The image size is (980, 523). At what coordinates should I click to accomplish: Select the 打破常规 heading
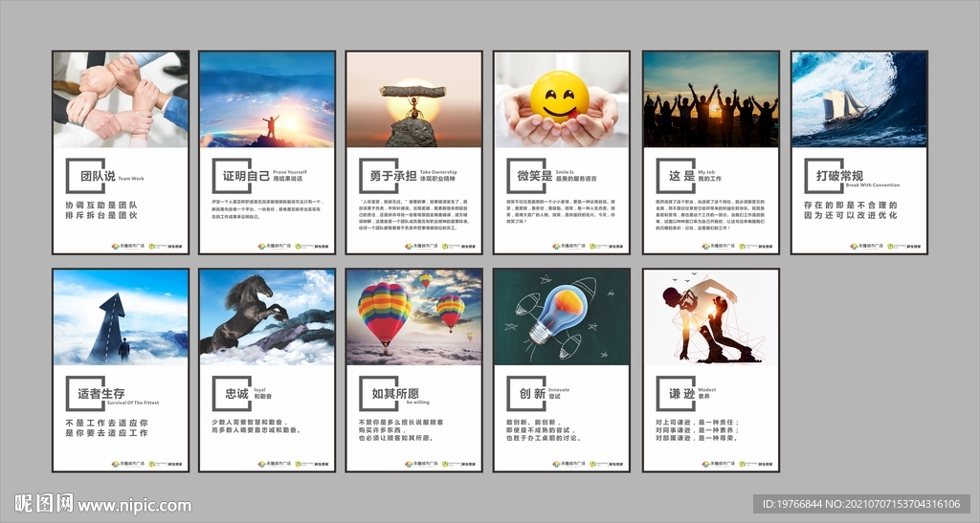click(839, 175)
